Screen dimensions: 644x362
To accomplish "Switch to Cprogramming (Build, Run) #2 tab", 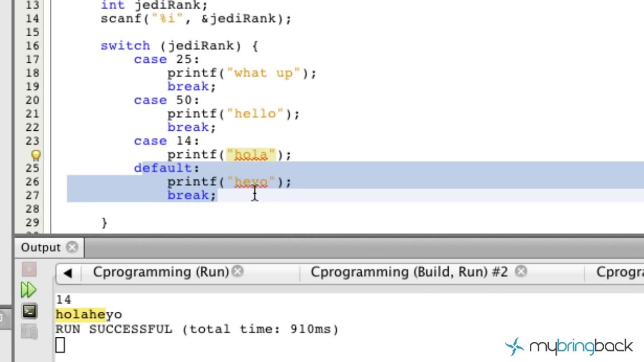I will [x=409, y=272].
